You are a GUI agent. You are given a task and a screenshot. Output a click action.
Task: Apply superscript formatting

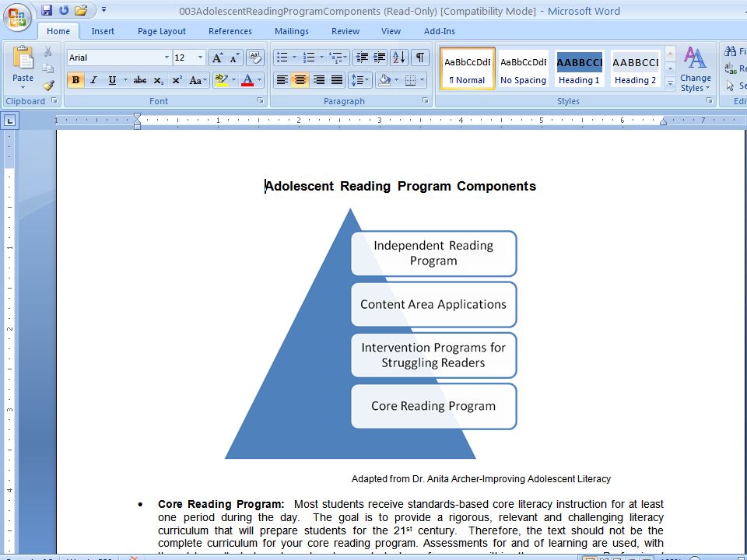pos(177,80)
